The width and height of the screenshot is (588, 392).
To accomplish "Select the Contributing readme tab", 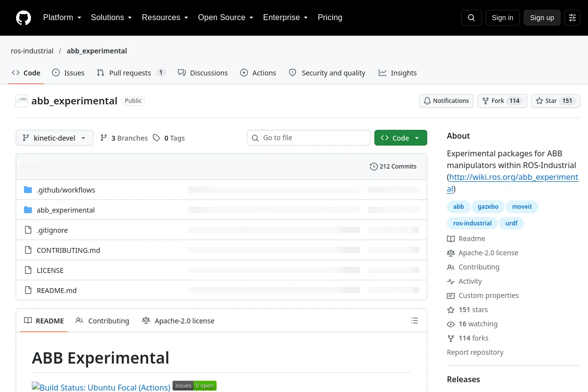I will [102, 321].
